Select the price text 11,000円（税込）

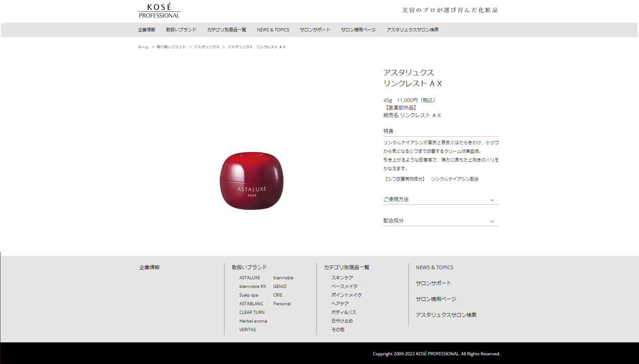417,100
